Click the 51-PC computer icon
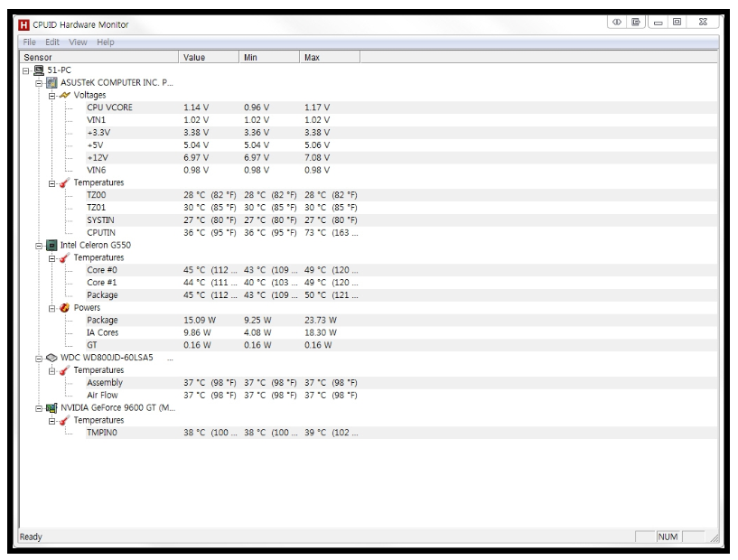This screenshot has height=560, width=738. click(x=39, y=70)
